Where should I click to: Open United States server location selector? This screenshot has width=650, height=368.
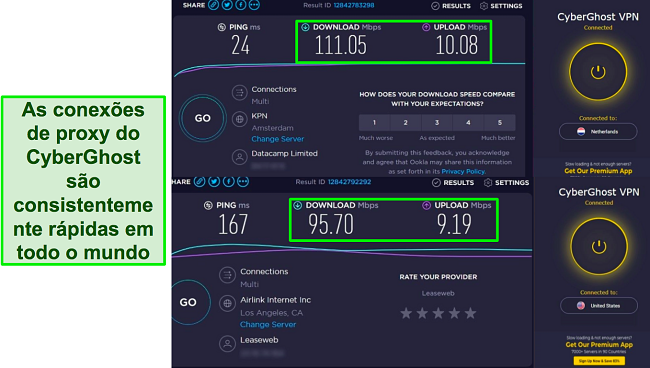pyautogui.click(x=599, y=306)
